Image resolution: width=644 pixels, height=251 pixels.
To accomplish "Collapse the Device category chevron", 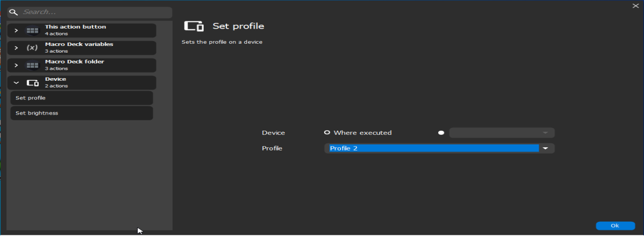I will (16, 83).
